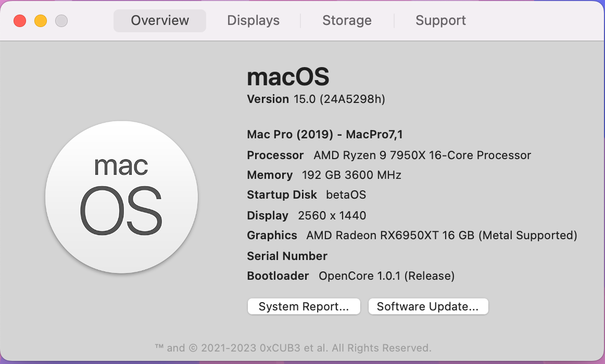The height and width of the screenshot is (364, 605).
Task: Close the window with the red button
Action: pyautogui.click(x=20, y=21)
